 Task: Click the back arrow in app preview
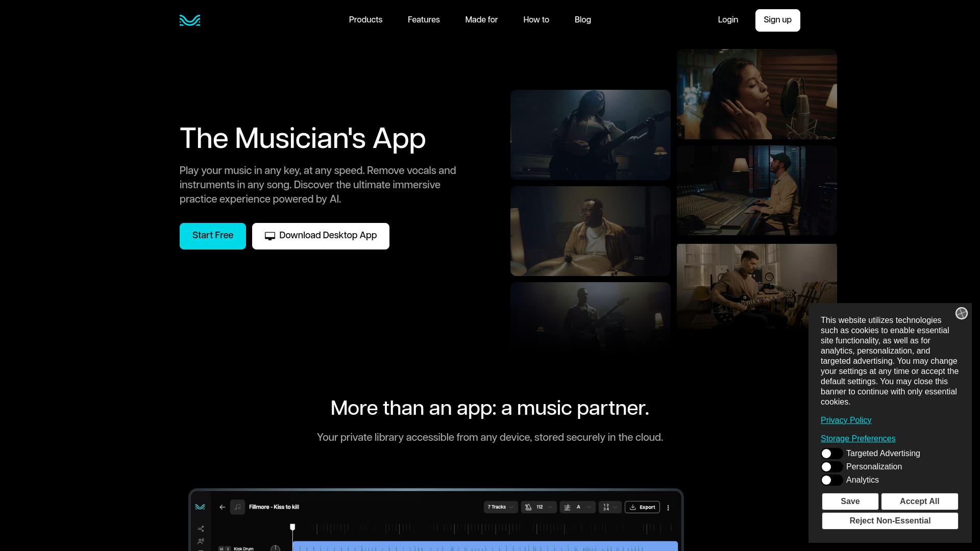222,507
